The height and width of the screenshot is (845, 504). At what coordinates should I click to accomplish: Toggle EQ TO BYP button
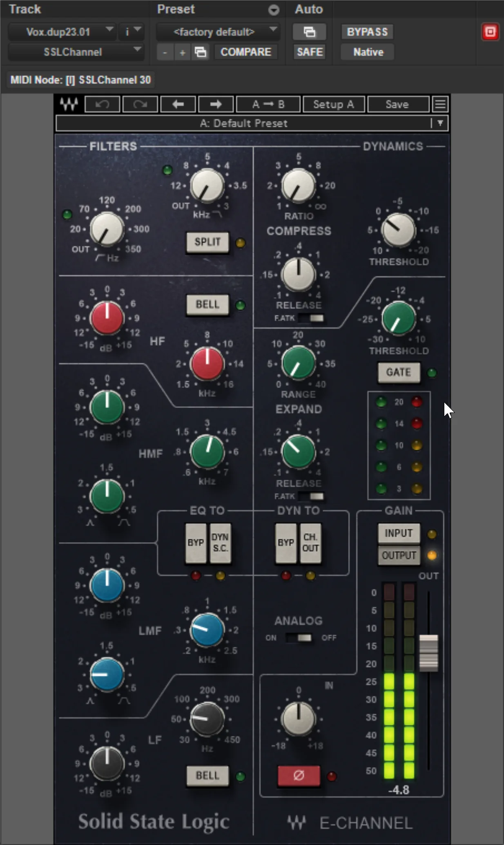[x=196, y=543]
